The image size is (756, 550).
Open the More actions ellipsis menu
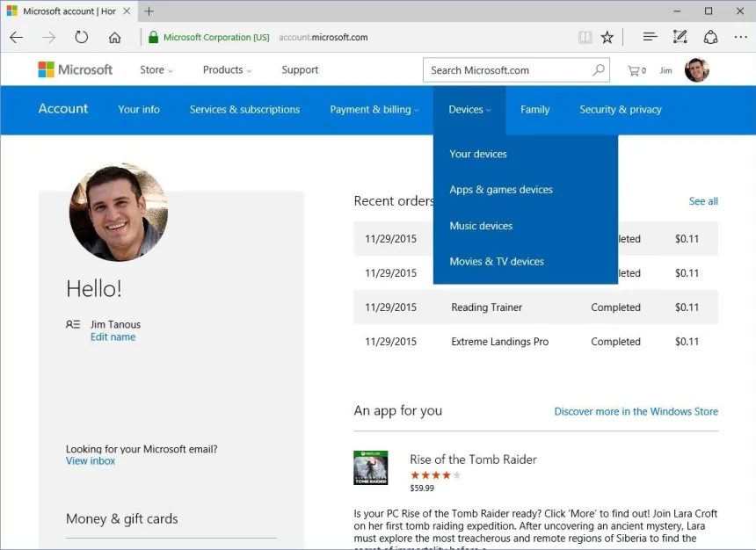tap(740, 37)
